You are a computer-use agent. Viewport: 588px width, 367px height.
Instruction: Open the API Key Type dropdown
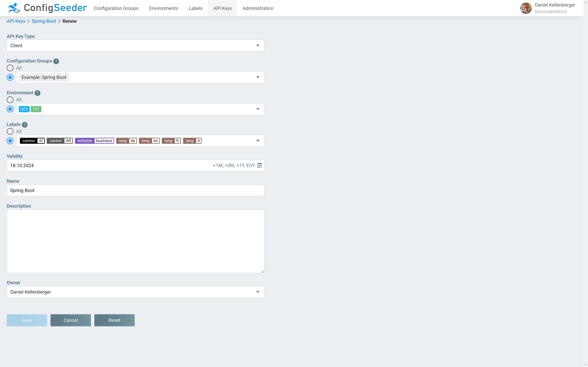point(258,45)
